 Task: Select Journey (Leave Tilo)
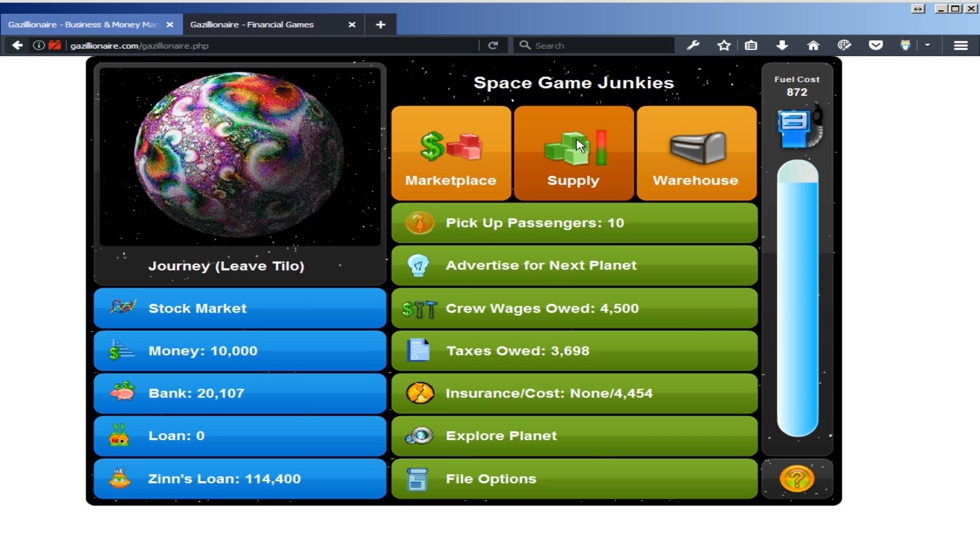(x=226, y=266)
